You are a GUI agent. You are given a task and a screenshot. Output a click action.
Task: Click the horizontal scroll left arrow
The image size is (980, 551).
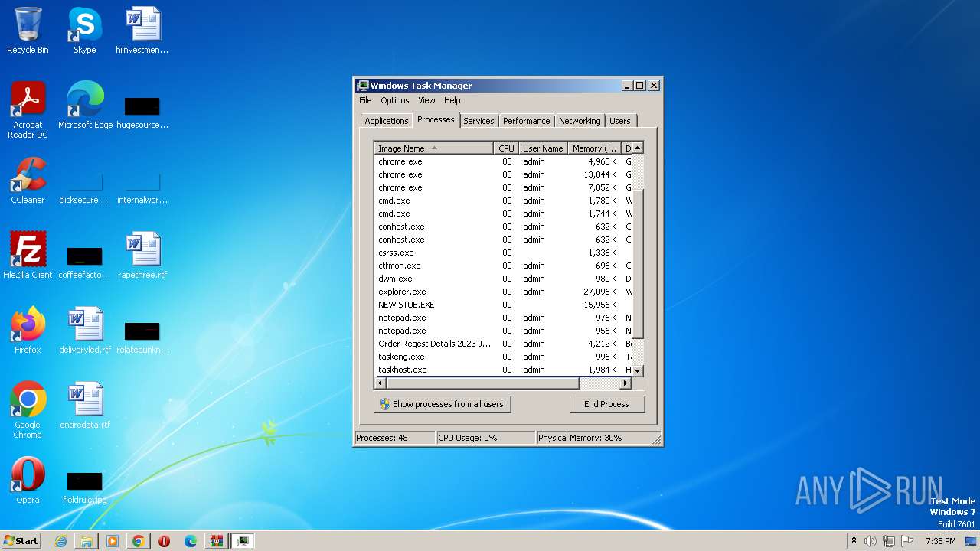(381, 383)
